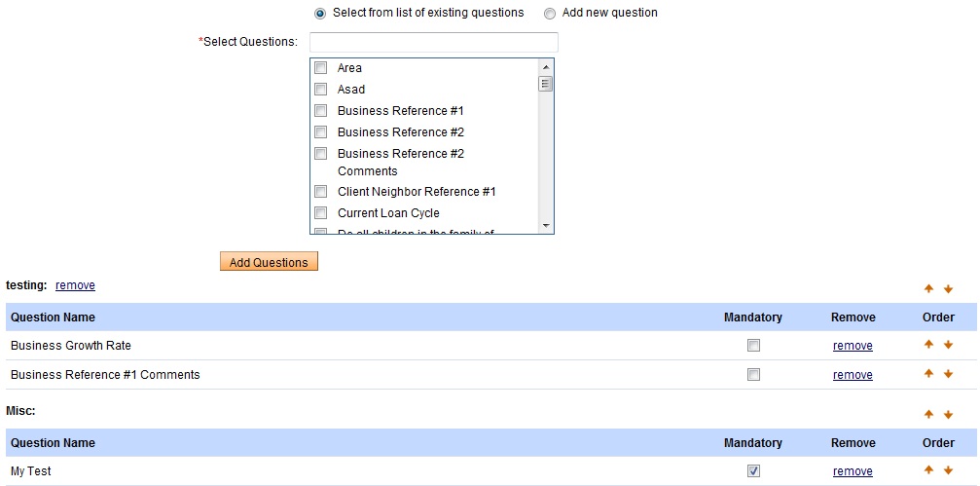The height and width of the screenshot is (486, 980).
Task: Click the Add Questions button
Action: pos(269,262)
